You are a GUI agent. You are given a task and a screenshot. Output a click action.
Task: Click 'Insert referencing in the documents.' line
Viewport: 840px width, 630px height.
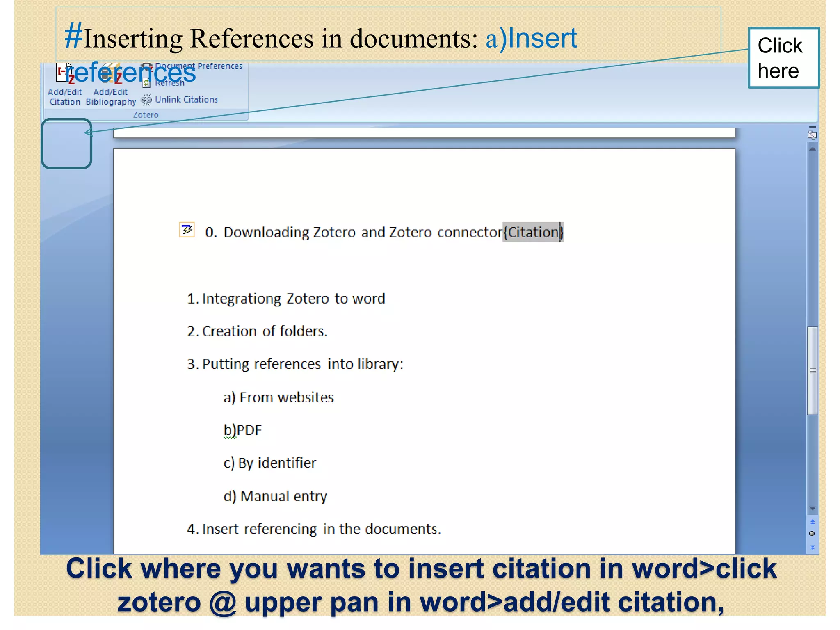322,529
